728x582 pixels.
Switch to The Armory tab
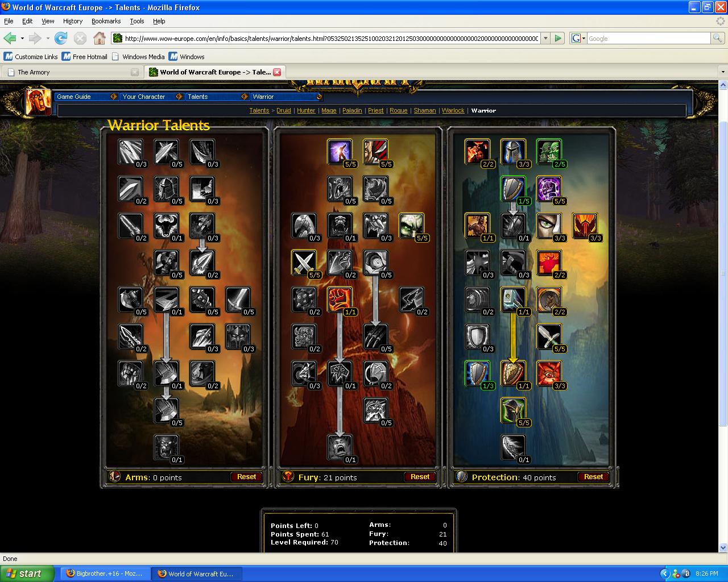[72, 72]
